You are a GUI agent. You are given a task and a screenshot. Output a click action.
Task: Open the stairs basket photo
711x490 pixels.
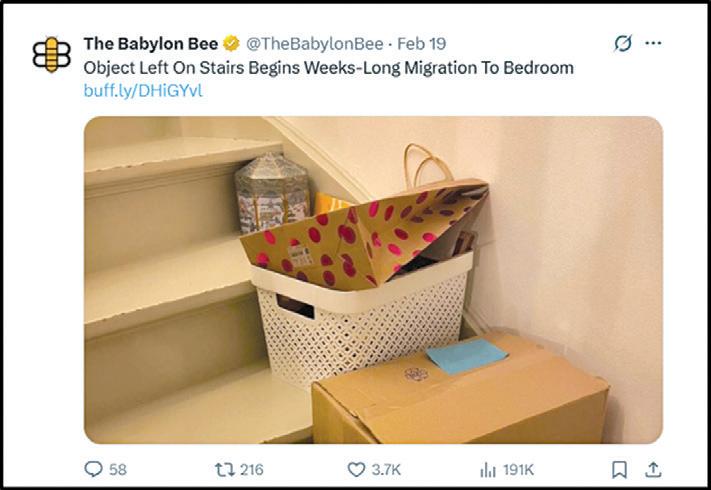373,280
